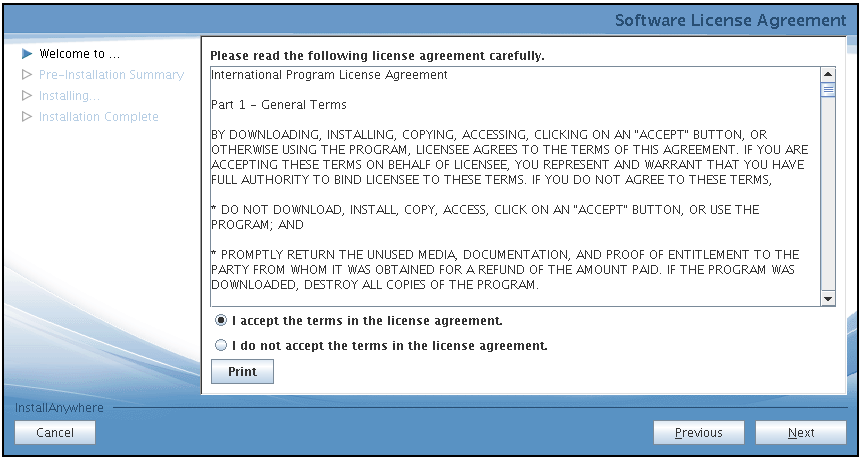The height and width of the screenshot is (459, 862).
Task: Select I accept the terms radio button
Action: (221, 320)
